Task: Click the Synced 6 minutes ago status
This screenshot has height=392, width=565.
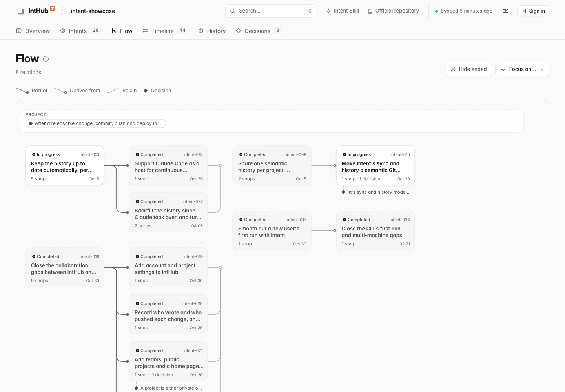Action: click(x=464, y=11)
